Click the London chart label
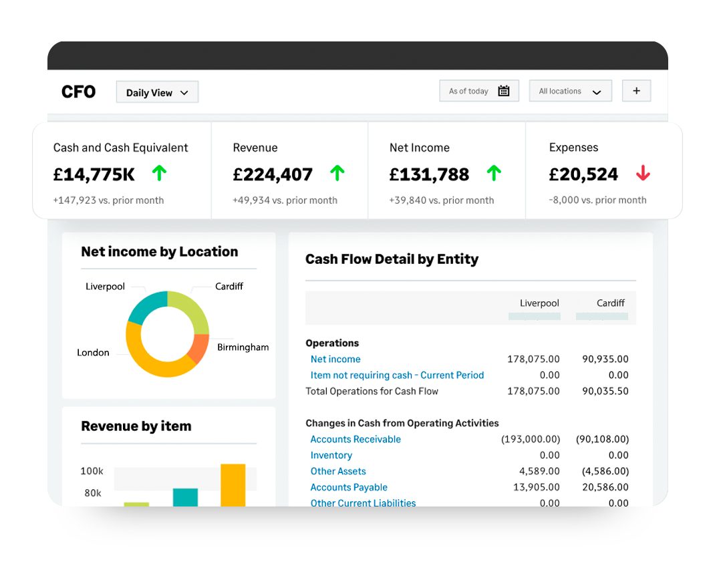Image resolution: width=715 pixels, height=588 pixels. coord(93,352)
